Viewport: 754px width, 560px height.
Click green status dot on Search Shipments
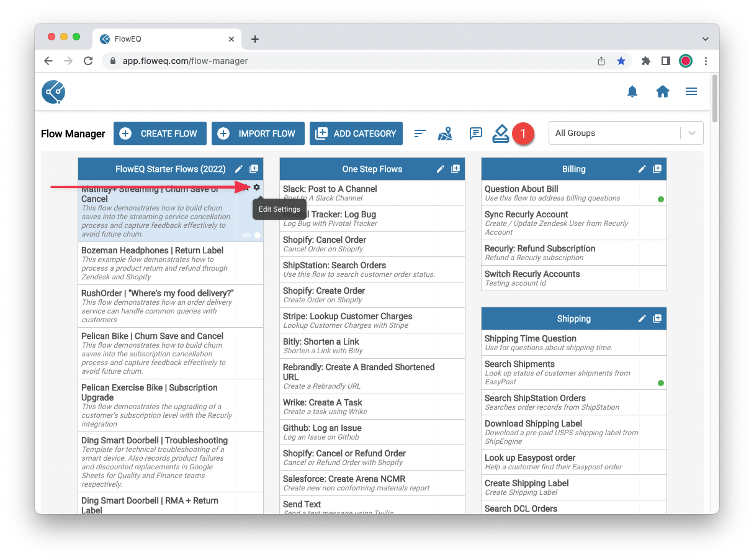tap(661, 383)
